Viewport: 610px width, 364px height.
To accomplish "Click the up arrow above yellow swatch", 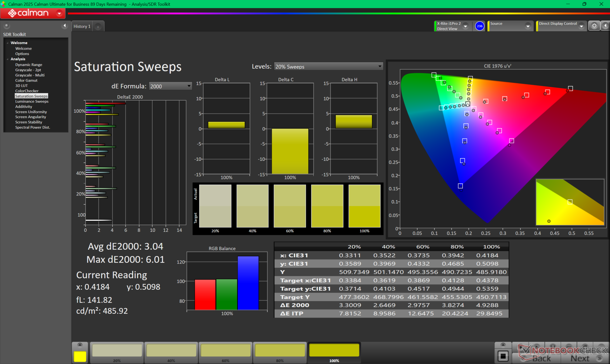I will 80,345.
